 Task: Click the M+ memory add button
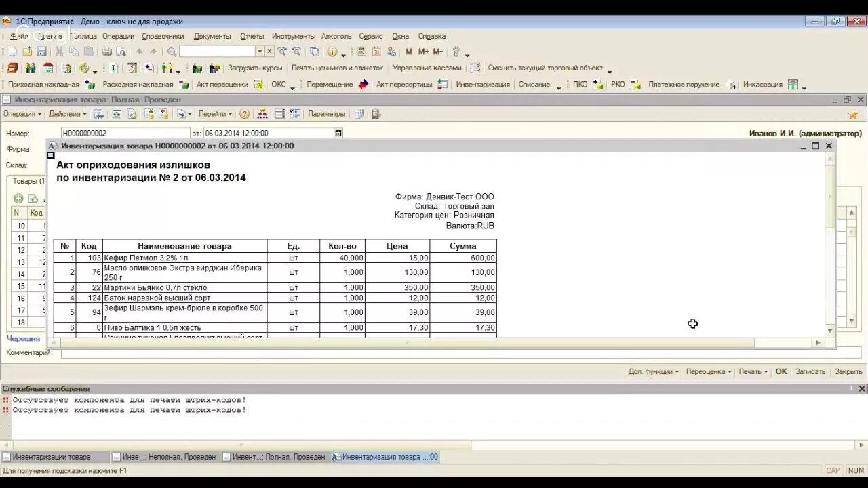[x=423, y=52]
